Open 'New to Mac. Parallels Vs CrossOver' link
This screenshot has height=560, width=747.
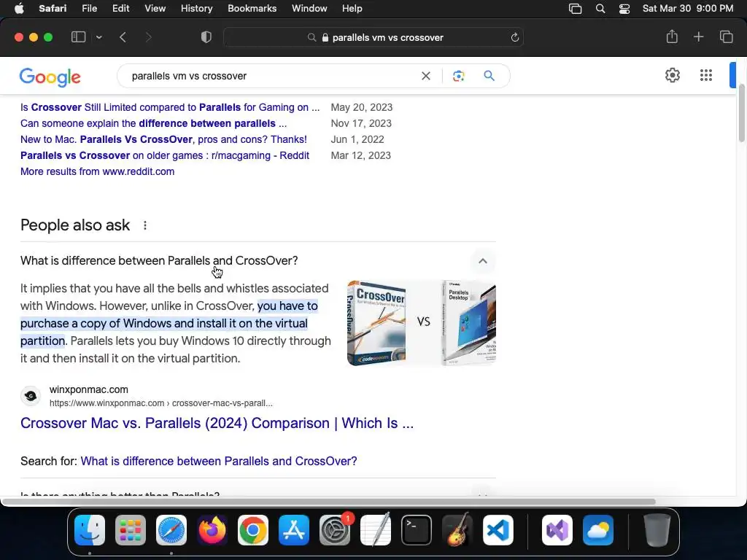tap(163, 139)
